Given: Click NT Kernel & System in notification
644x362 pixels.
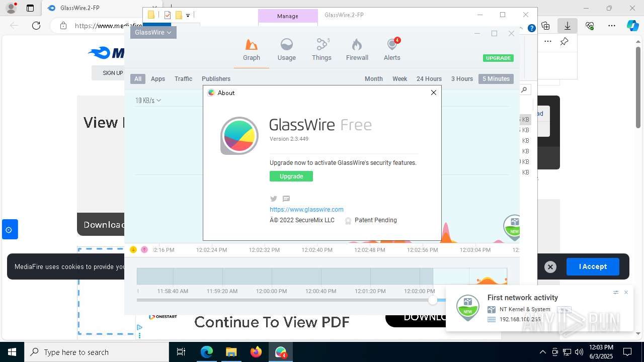Looking at the screenshot, I should (525, 310).
